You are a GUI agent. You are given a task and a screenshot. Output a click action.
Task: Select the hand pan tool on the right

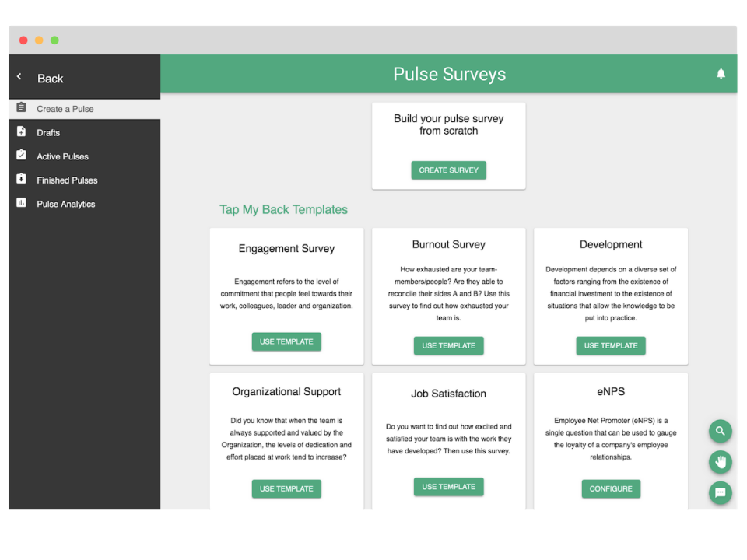coord(720,462)
